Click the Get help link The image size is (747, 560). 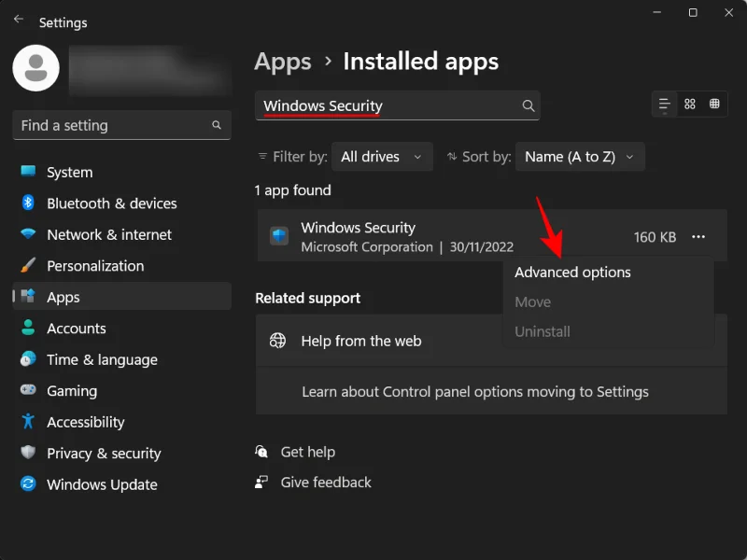coord(306,452)
